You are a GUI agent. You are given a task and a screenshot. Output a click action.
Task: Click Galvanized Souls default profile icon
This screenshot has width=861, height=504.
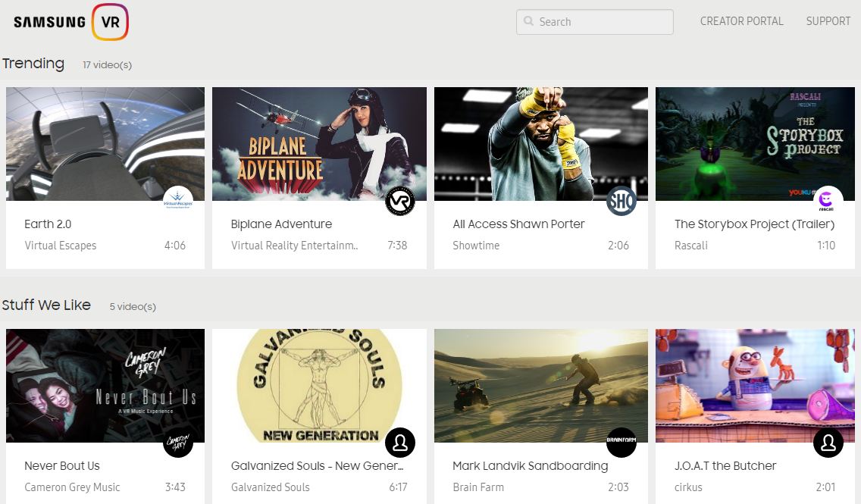point(400,443)
